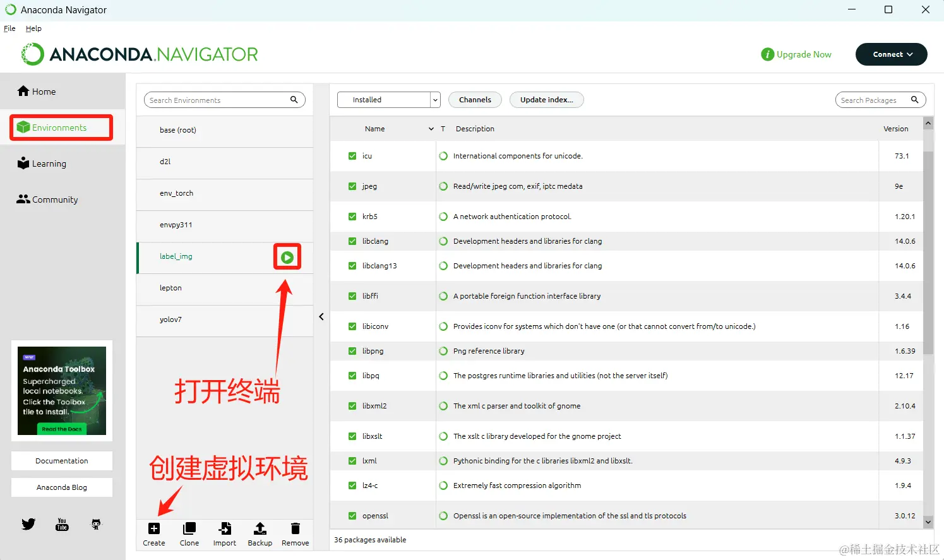This screenshot has width=944, height=560.
Task: Click the libpq version 12.17 cell
Action: (x=904, y=376)
